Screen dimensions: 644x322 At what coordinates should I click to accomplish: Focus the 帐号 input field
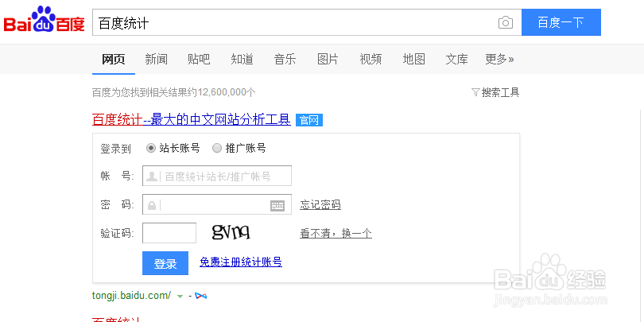click(x=217, y=176)
